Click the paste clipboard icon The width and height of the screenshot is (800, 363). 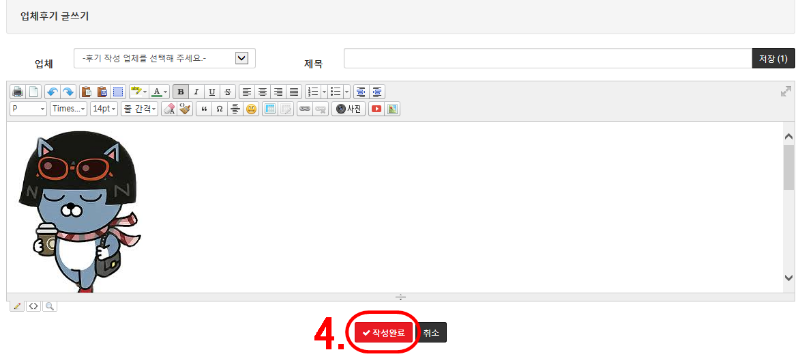[86, 92]
